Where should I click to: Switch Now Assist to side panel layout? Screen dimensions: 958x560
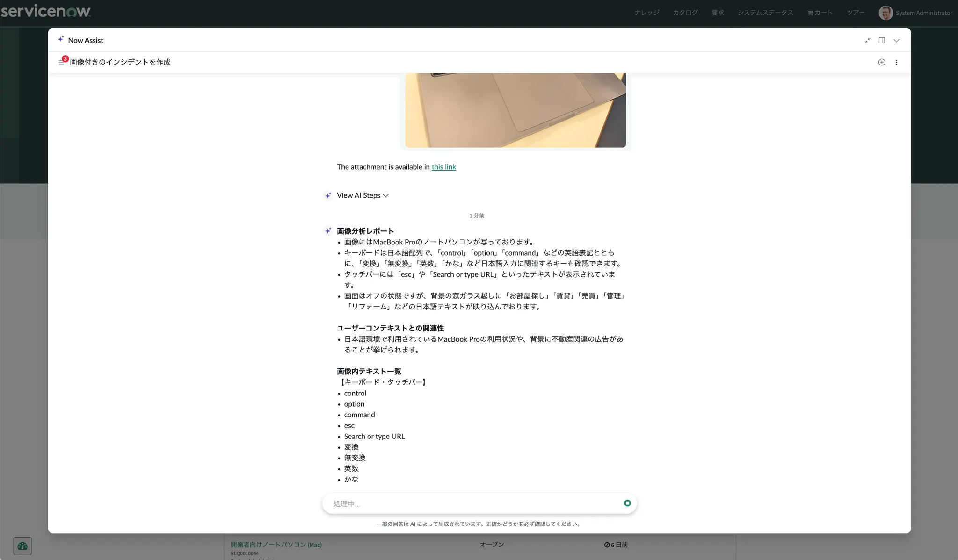882,41
